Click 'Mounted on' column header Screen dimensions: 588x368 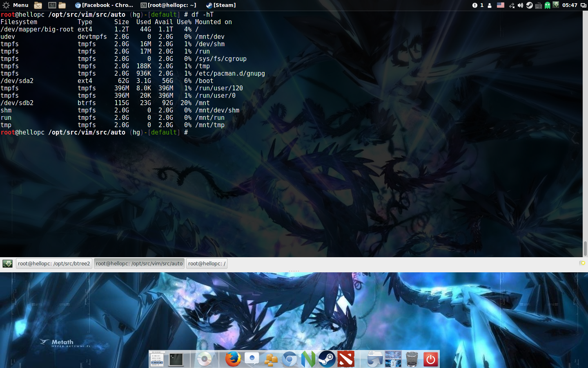point(214,22)
